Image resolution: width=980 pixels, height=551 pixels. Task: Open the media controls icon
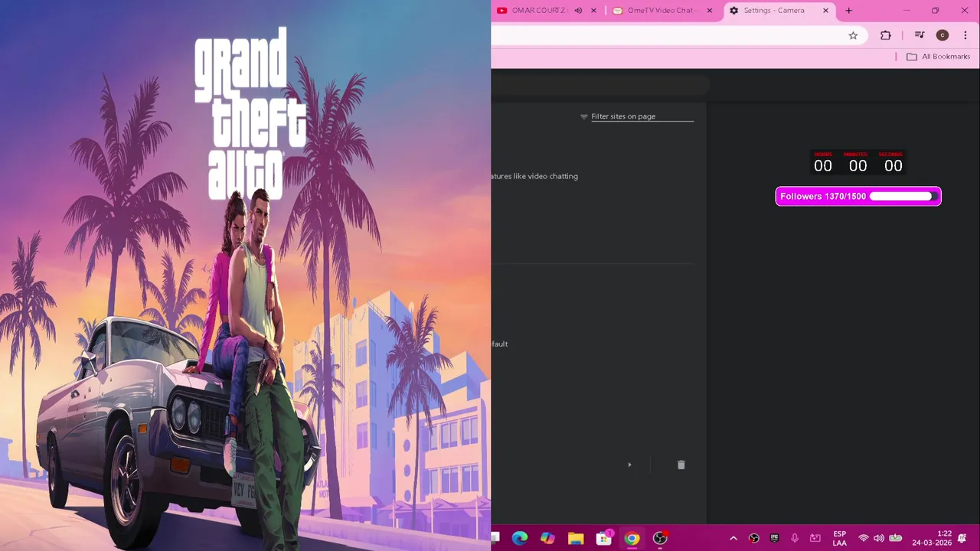(920, 35)
